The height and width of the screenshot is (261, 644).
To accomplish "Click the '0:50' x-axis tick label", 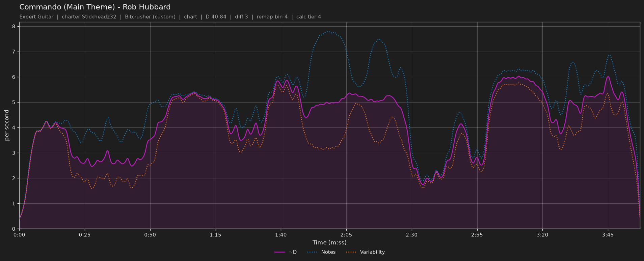I will tap(150, 235).
